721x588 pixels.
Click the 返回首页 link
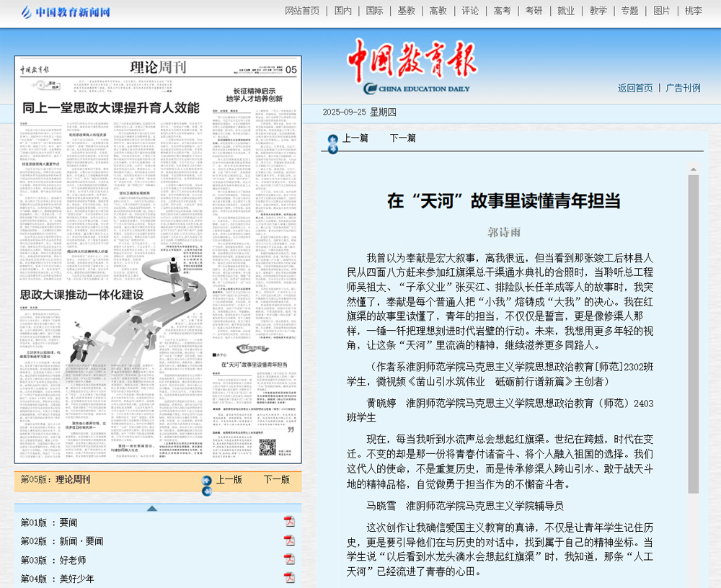(635, 88)
